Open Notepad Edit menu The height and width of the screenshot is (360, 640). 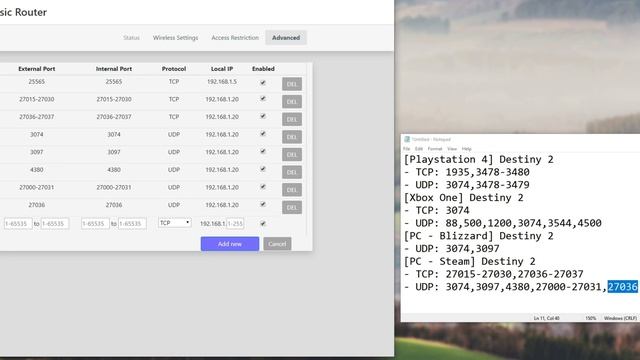pos(419,149)
